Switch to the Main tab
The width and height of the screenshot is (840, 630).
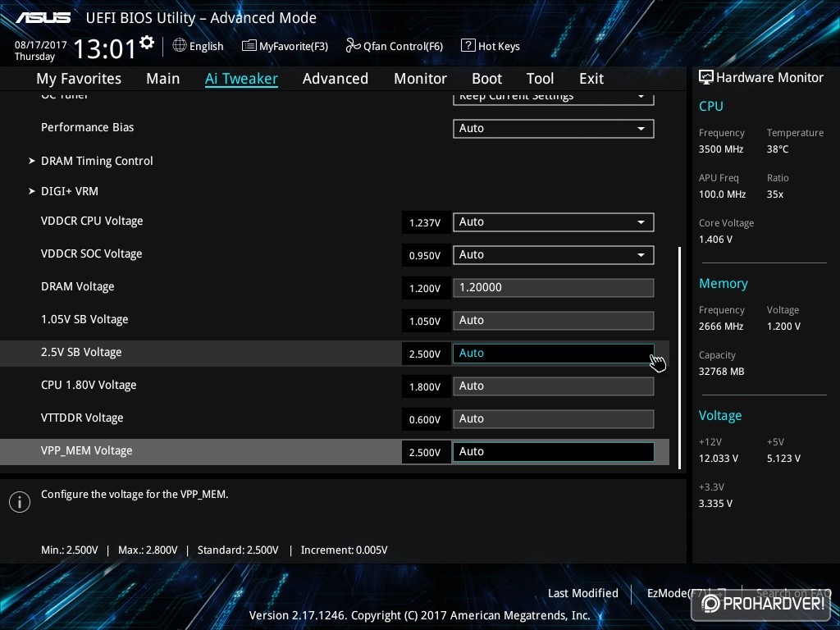(163, 79)
